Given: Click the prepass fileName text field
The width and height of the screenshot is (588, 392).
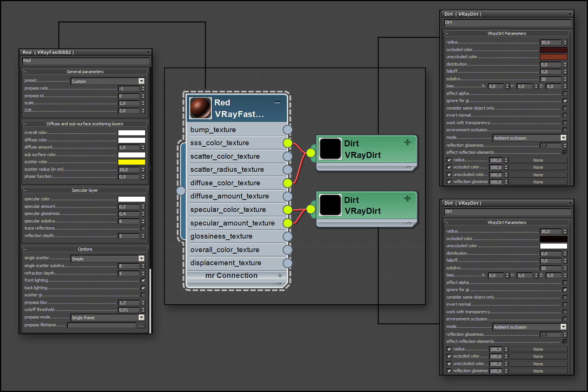Looking at the screenshot, I should [x=102, y=325].
